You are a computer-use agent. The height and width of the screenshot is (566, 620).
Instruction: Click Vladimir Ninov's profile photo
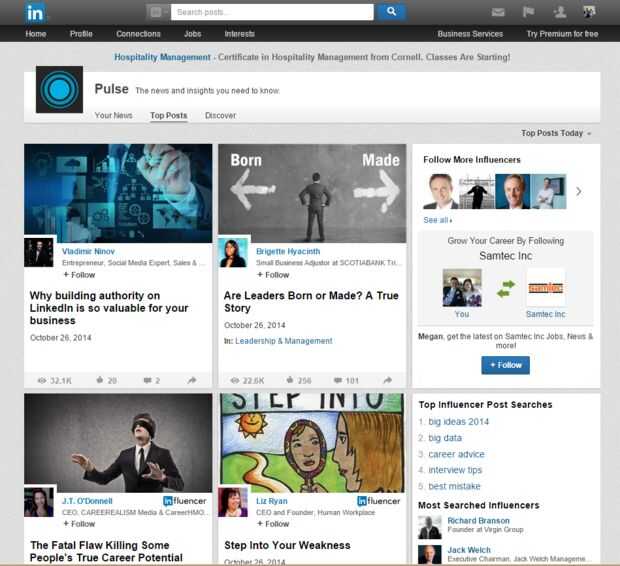coord(39,253)
